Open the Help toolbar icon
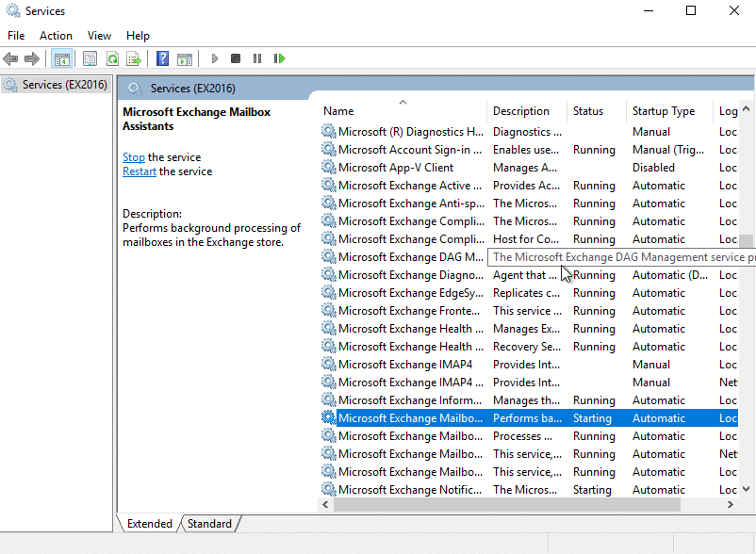The height and width of the screenshot is (554, 756). click(163, 58)
